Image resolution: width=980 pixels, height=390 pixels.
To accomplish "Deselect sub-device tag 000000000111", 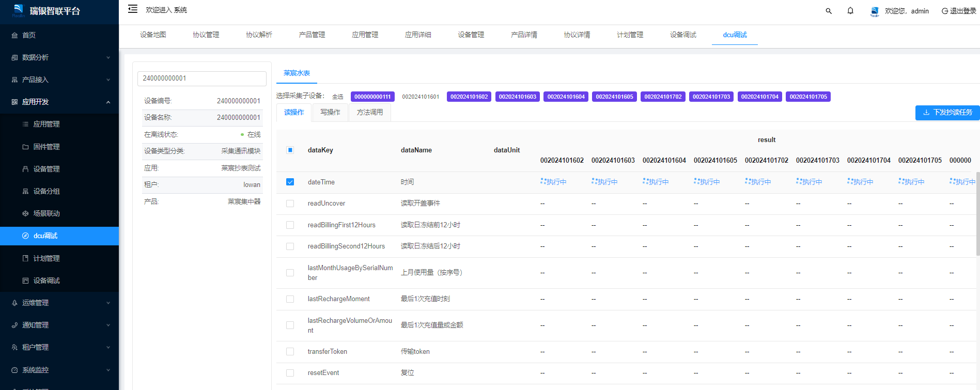I will point(372,97).
